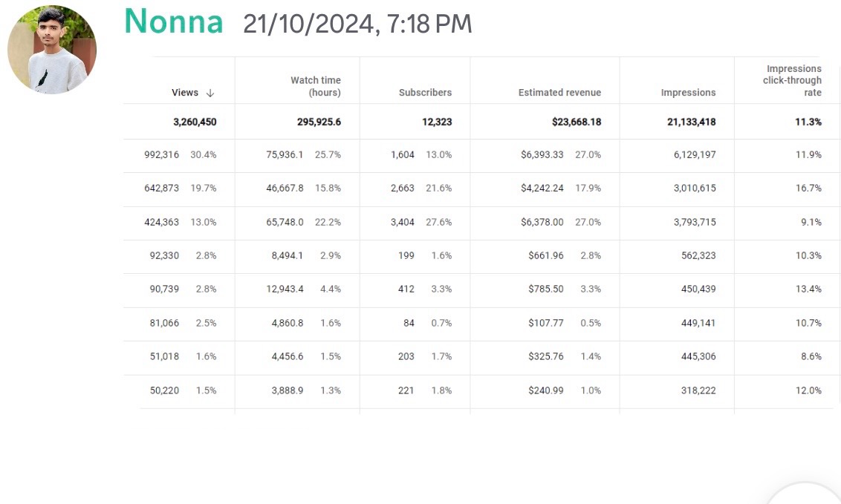Click the 8.6% click-through rate cell

[x=811, y=357]
